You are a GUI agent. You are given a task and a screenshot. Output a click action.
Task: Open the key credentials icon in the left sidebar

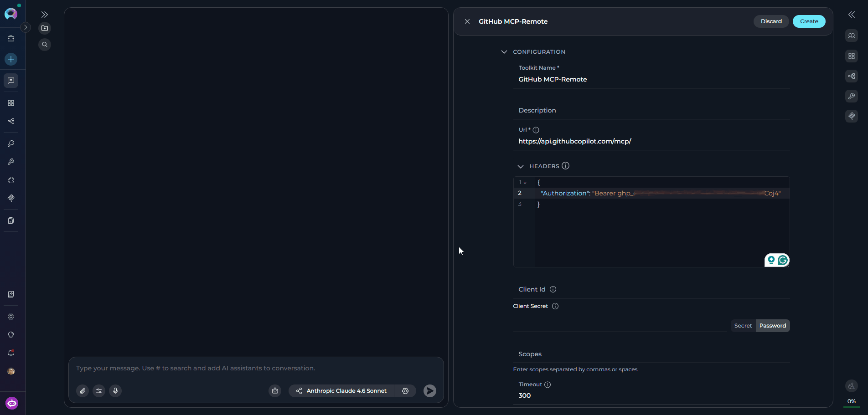point(11,143)
